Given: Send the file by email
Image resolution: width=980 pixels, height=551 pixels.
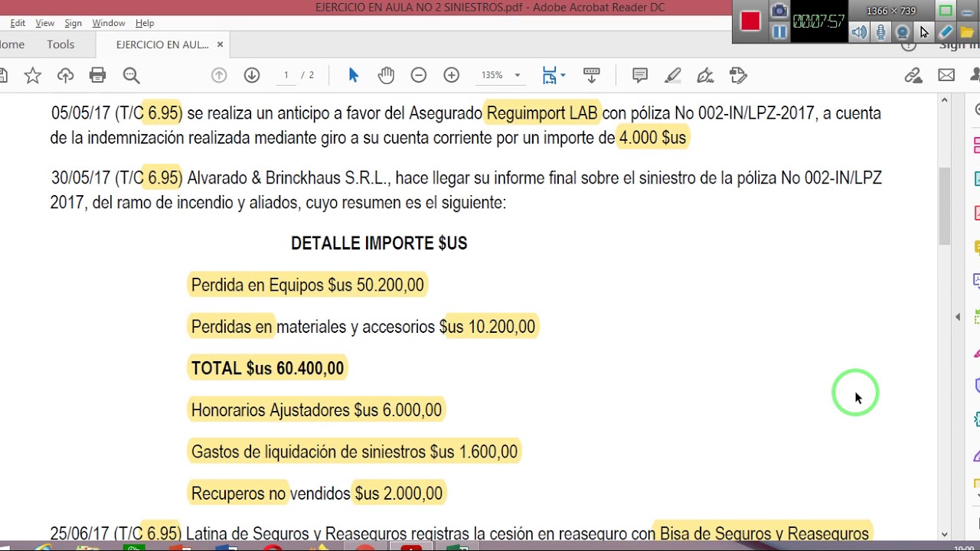Looking at the screenshot, I should 946,75.
